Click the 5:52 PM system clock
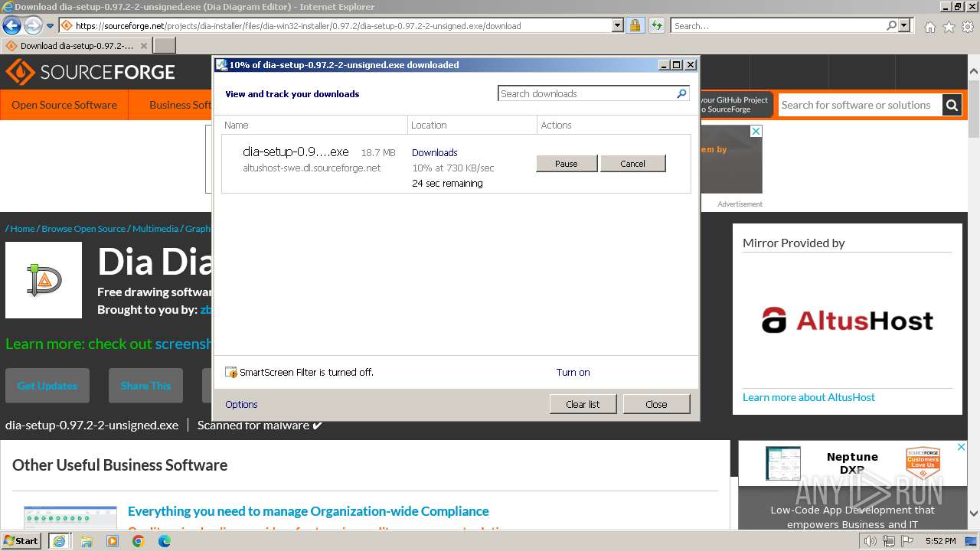 (940, 541)
